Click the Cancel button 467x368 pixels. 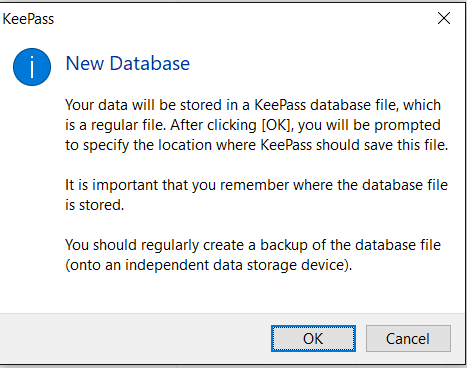point(408,339)
